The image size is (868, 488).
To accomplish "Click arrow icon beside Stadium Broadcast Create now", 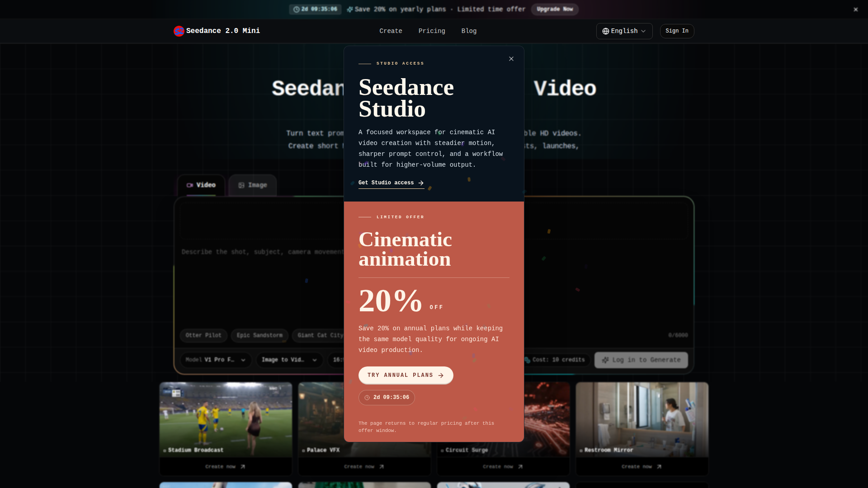I will click(x=243, y=467).
